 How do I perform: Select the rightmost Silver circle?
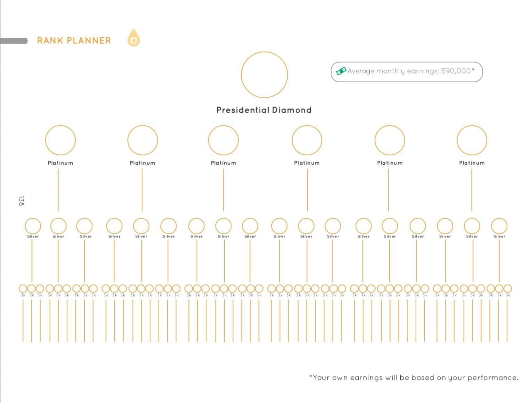pos(499,226)
